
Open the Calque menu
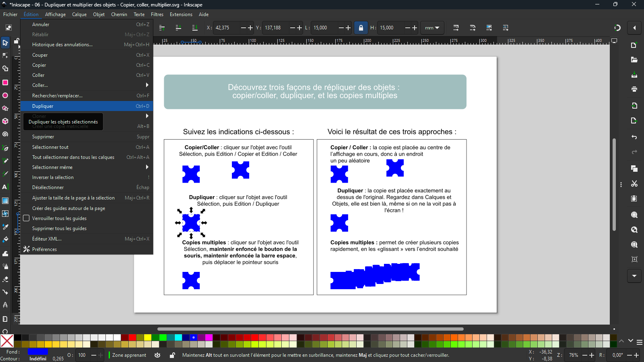tap(79, 14)
